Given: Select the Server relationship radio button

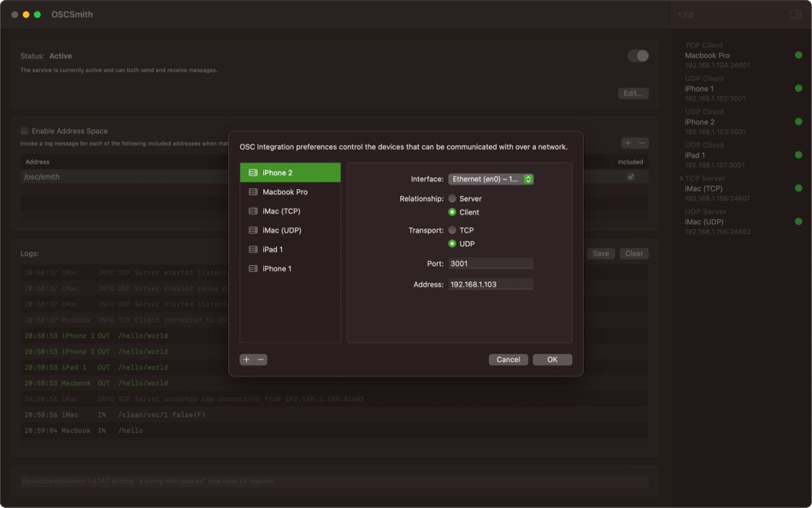Looking at the screenshot, I should tap(452, 198).
